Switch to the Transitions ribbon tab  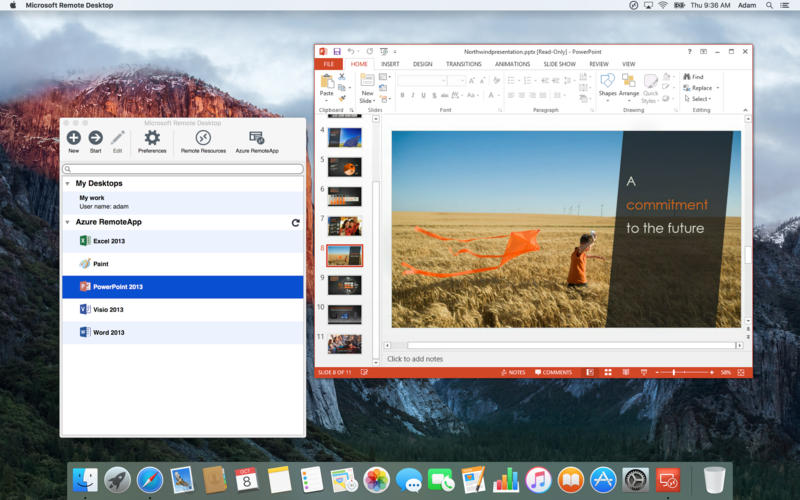pyautogui.click(x=463, y=64)
